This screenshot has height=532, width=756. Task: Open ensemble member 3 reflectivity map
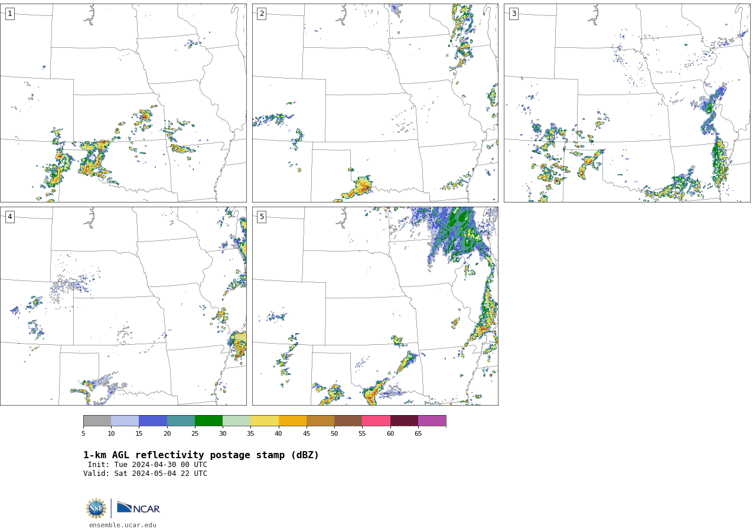click(627, 103)
